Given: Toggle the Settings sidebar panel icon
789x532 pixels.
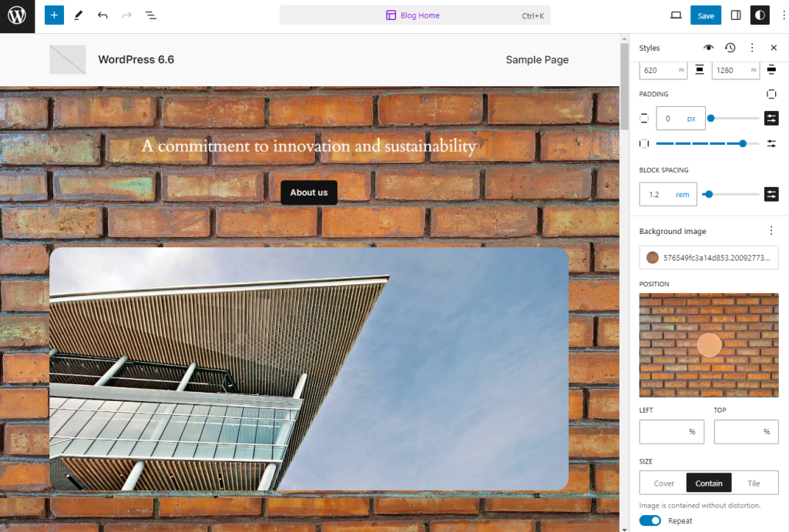Looking at the screenshot, I should pos(736,15).
